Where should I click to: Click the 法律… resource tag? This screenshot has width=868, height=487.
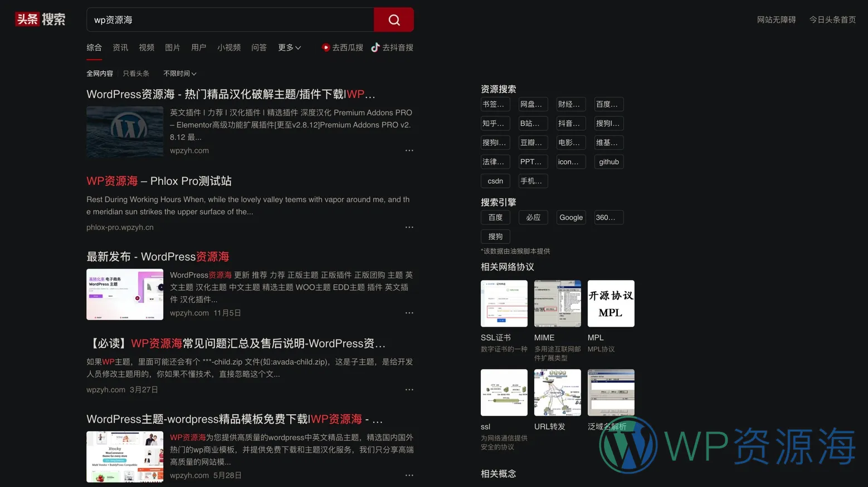(495, 162)
